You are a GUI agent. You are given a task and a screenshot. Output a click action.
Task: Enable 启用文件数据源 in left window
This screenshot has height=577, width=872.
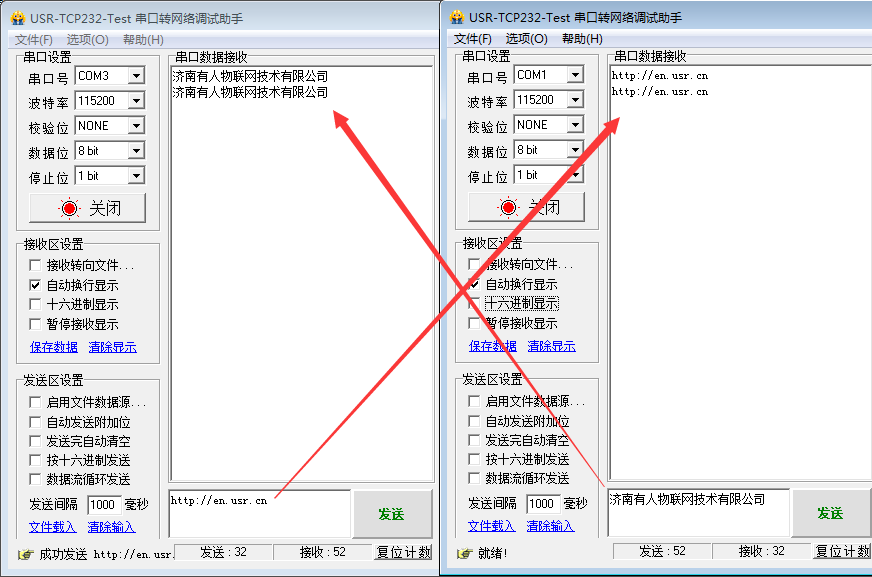(x=35, y=402)
